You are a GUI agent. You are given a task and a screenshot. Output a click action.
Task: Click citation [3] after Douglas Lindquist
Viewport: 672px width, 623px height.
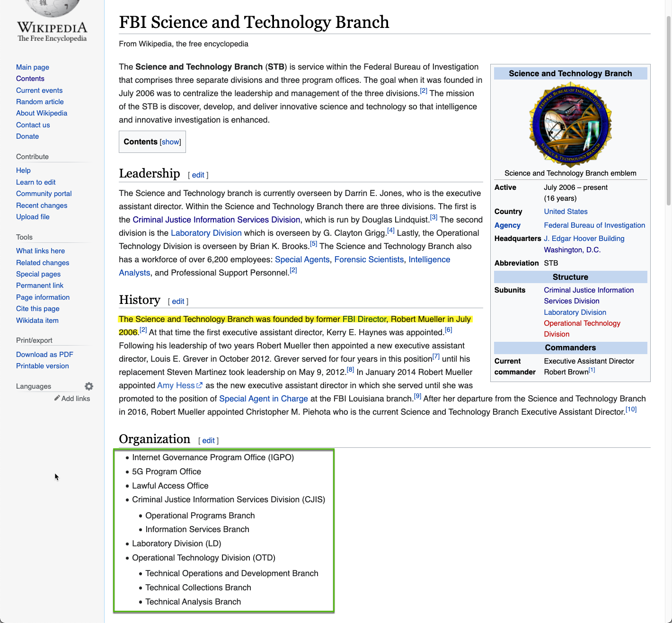click(434, 217)
